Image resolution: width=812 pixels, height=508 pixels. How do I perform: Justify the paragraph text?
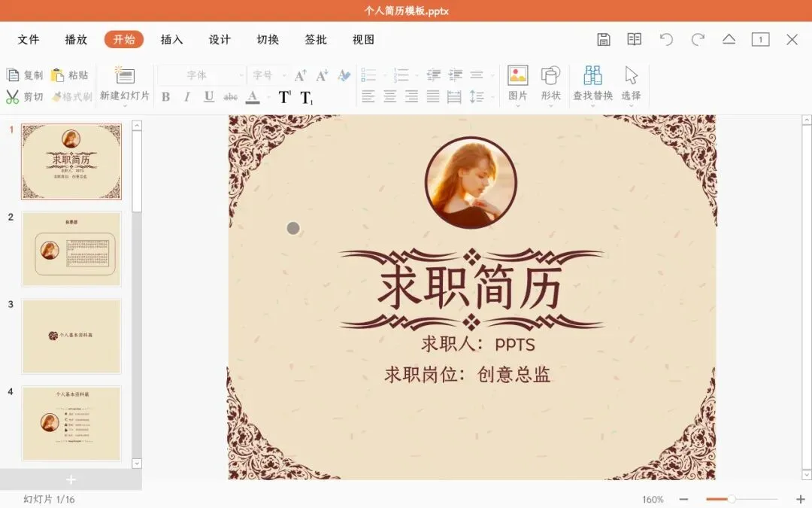pos(433,96)
